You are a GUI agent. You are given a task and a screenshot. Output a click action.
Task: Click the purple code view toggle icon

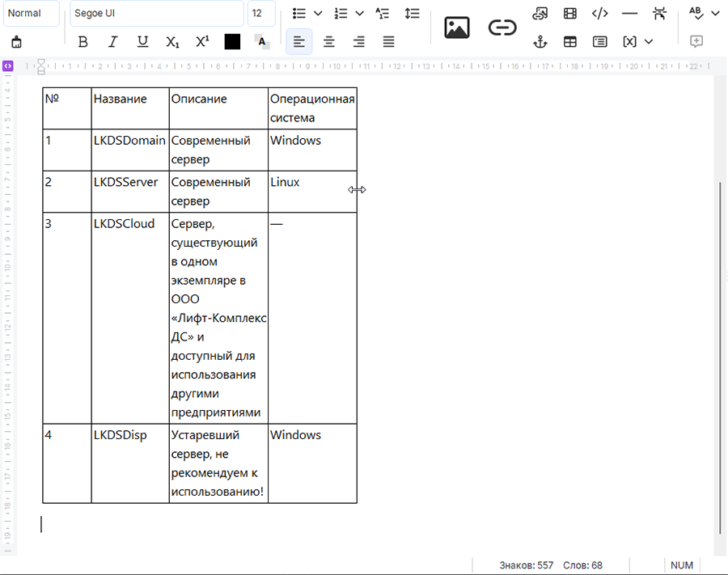(x=8, y=66)
